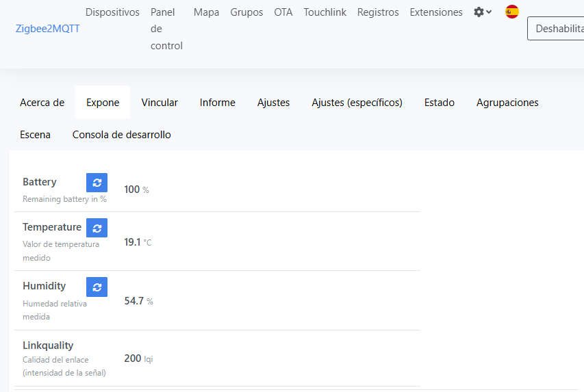The image size is (584, 392).
Task: Select the Consola de desarrollo tab
Action: coord(122,135)
